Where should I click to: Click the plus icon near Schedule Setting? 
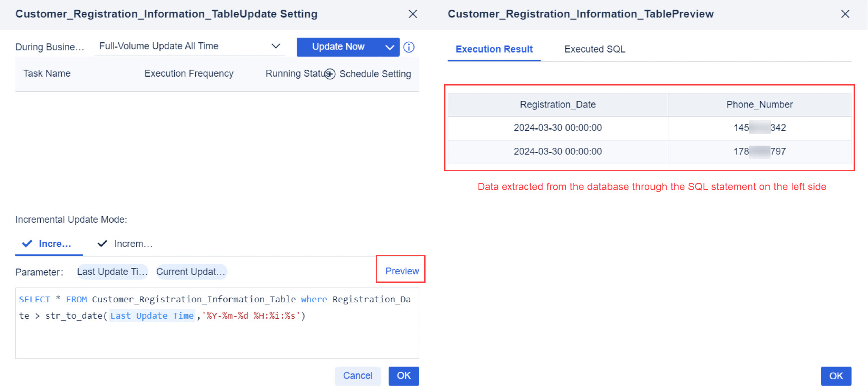329,74
